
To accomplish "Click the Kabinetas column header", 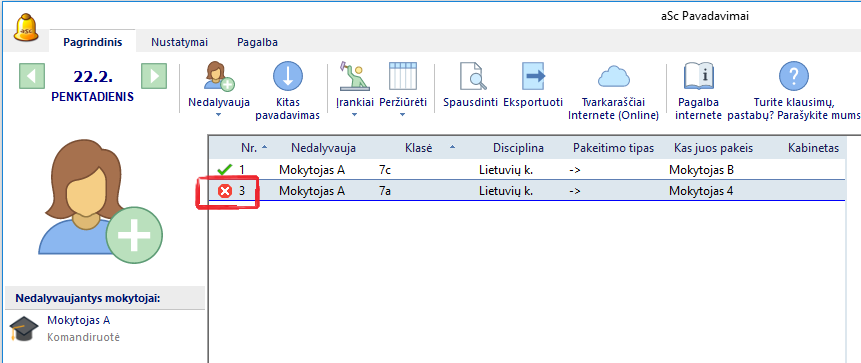I will (813, 148).
